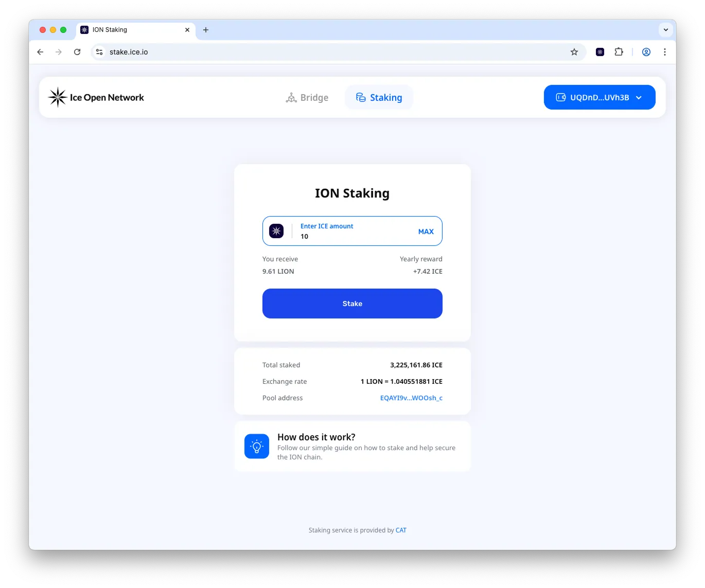Expand the tab search dropdown
This screenshot has width=705, height=588.
666,30
